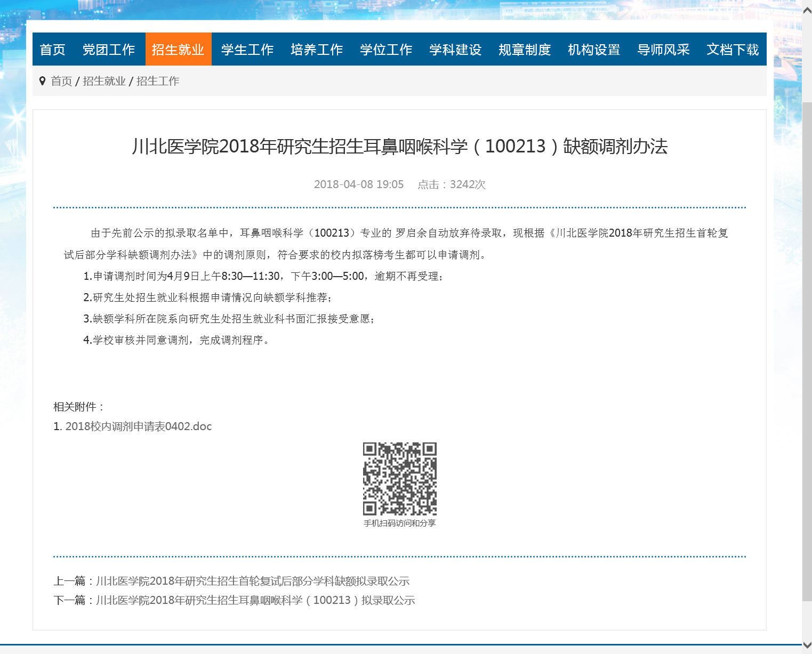Open the 首页 navigation menu item

(x=52, y=50)
